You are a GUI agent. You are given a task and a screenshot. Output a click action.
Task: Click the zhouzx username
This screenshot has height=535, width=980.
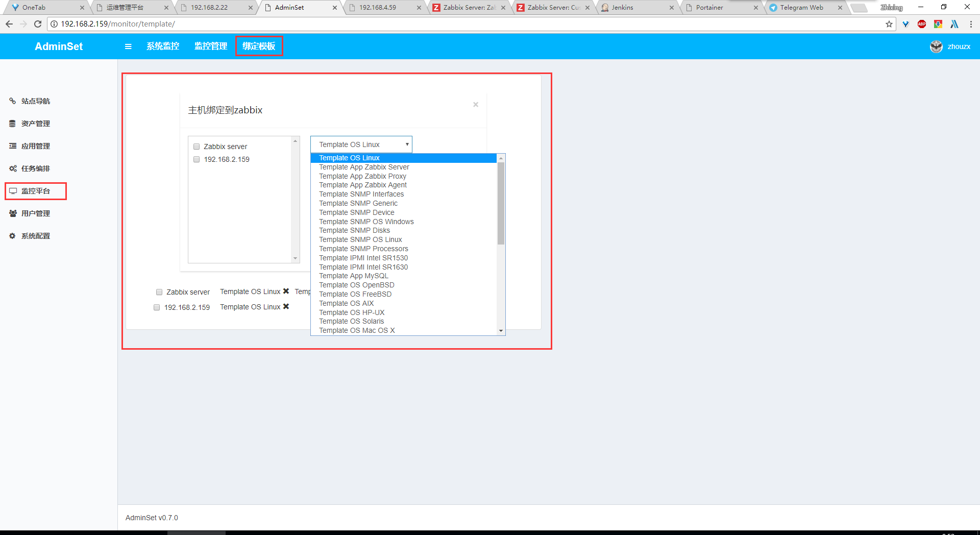click(x=959, y=46)
